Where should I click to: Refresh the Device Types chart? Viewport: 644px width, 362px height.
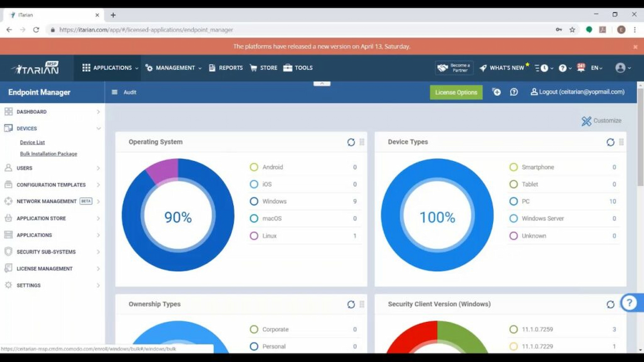tap(610, 142)
